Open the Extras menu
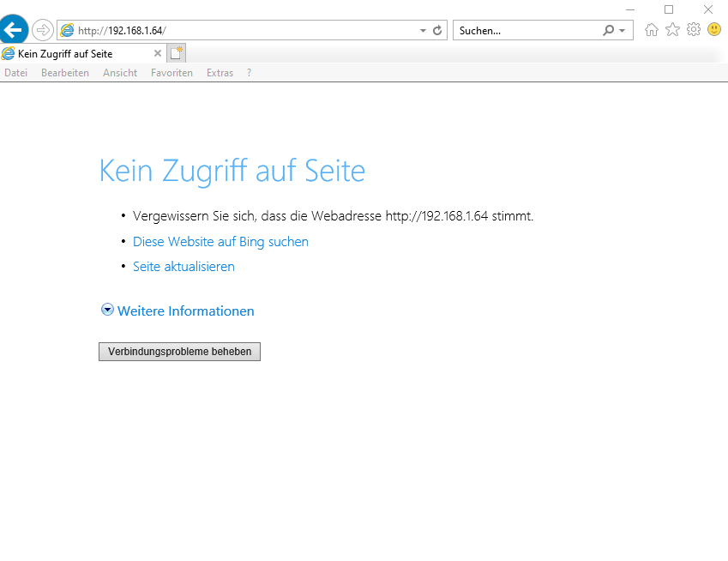 point(220,73)
